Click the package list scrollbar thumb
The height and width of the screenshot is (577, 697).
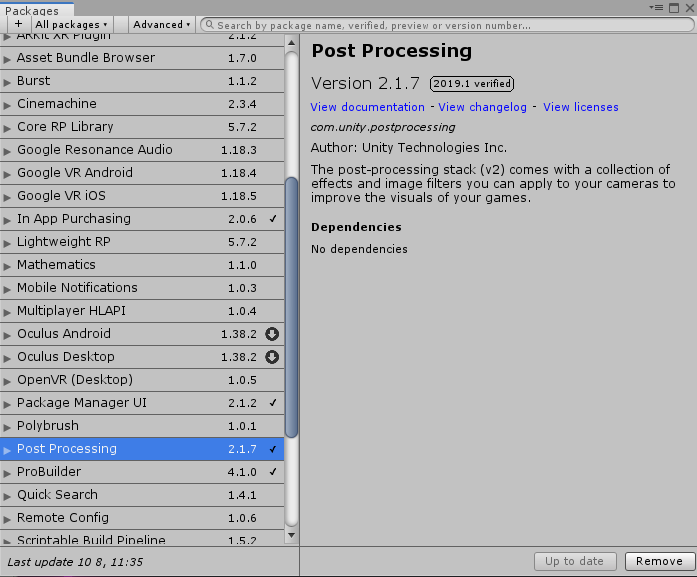(x=291, y=308)
